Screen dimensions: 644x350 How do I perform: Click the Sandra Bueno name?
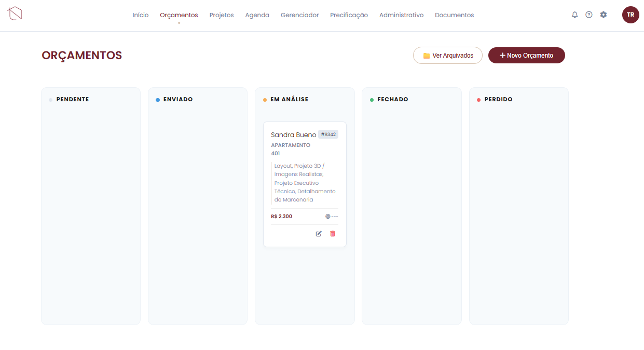tap(294, 135)
